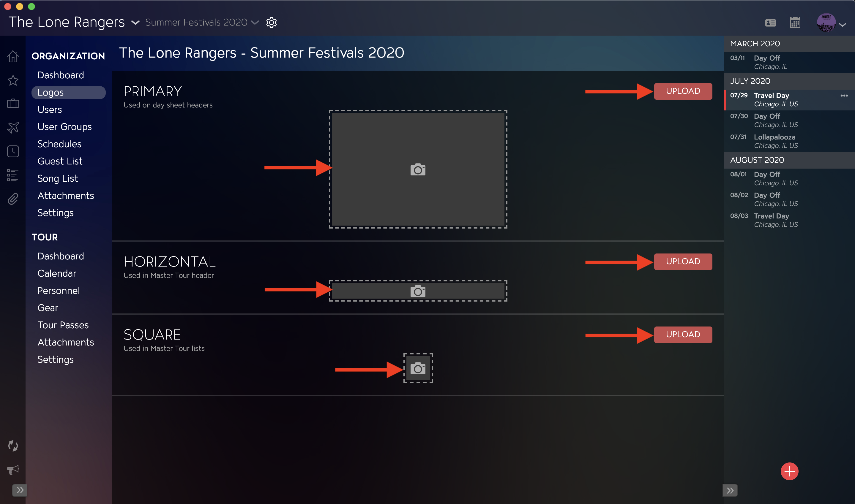The height and width of the screenshot is (504, 855).
Task: Select 03/11 Day Off event
Action: coord(789,63)
